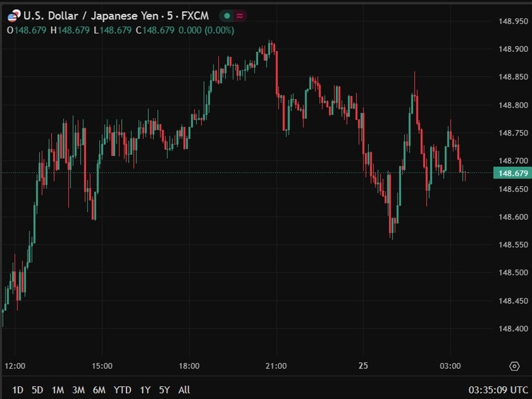Click the closing price value in OHLC legend
The image size is (532, 399).
point(158,31)
